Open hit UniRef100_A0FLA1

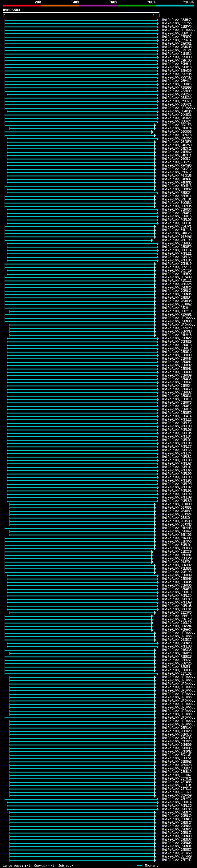pos(176,609)
